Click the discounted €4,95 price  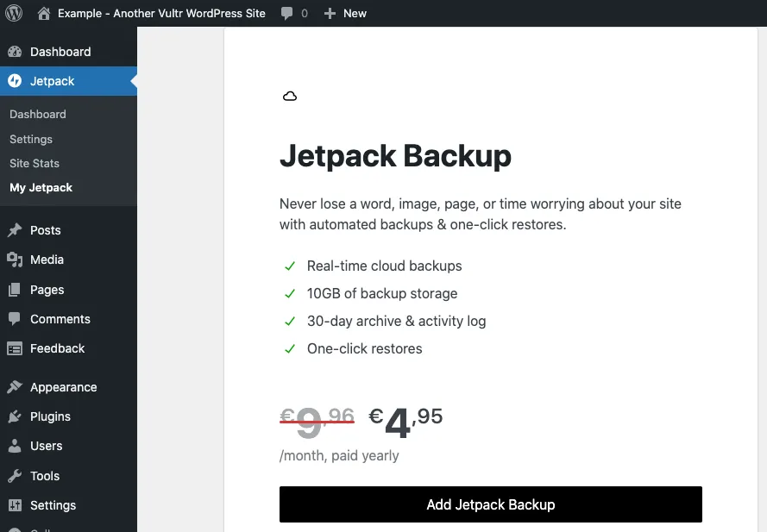click(x=406, y=422)
